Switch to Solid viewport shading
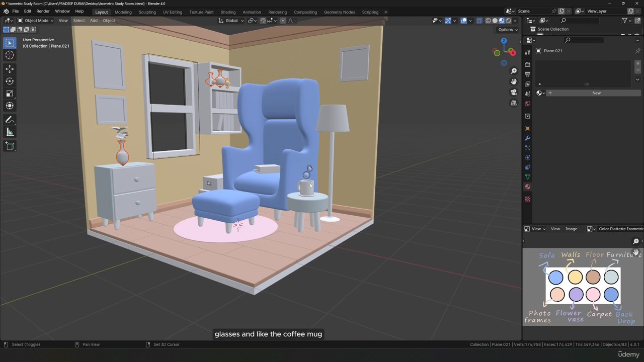 click(x=495, y=21)
